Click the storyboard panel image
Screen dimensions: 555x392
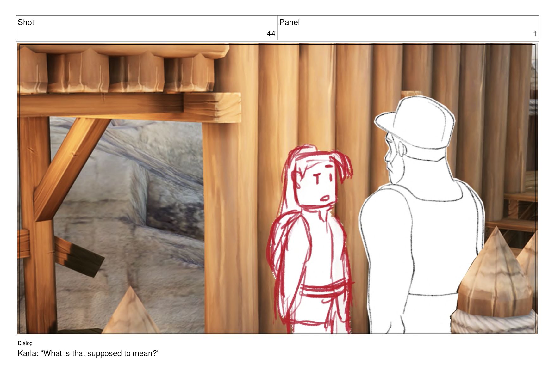click(277, 189)
